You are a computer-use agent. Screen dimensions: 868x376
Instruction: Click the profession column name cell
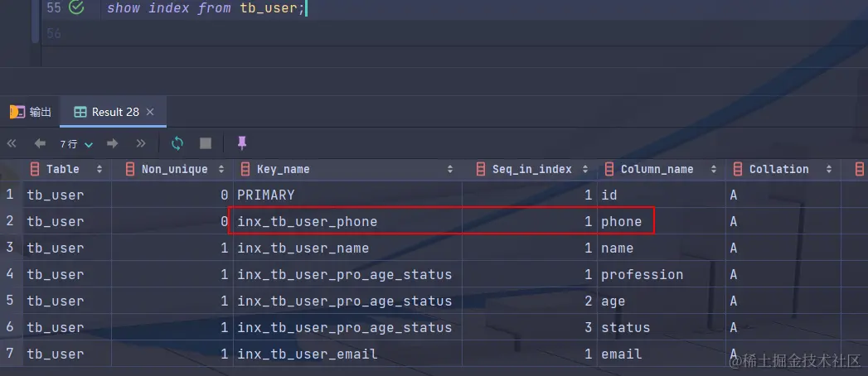[x=662, y=275]
